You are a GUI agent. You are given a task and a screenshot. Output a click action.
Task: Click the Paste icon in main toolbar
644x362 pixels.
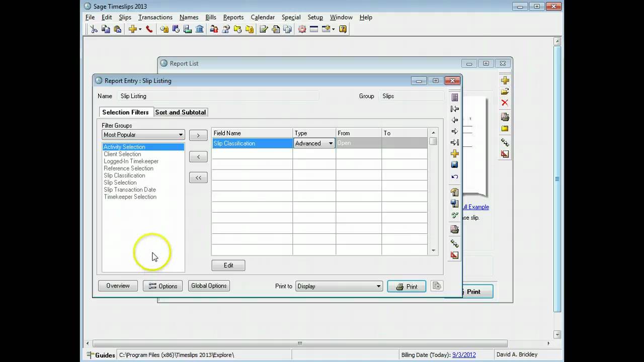[117, 29]
